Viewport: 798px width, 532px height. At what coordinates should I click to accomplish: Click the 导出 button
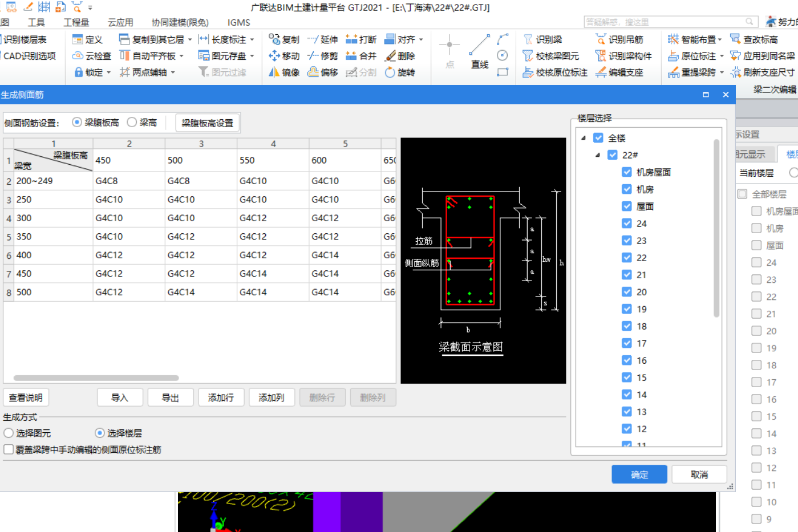pyautogui.click(x=171, y=397)
